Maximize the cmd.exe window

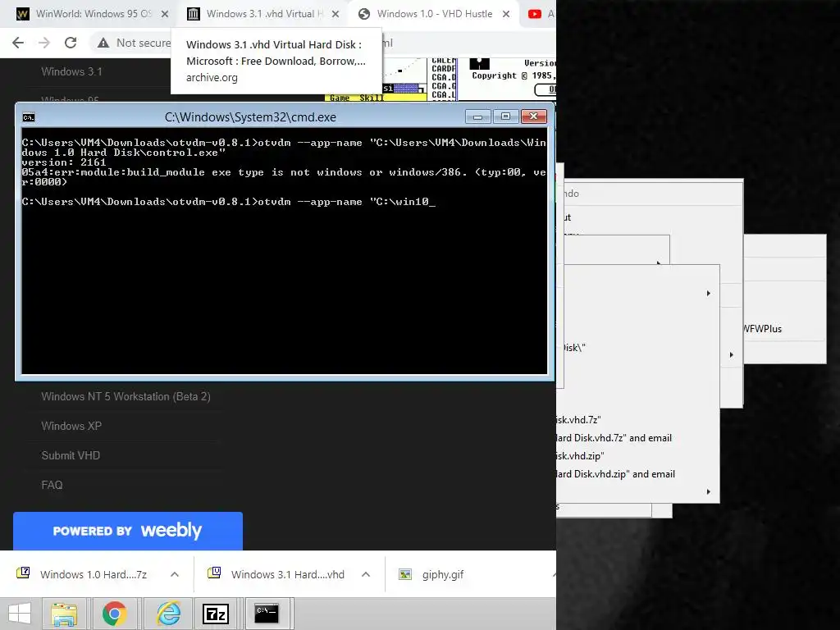[x=505, y=116]
